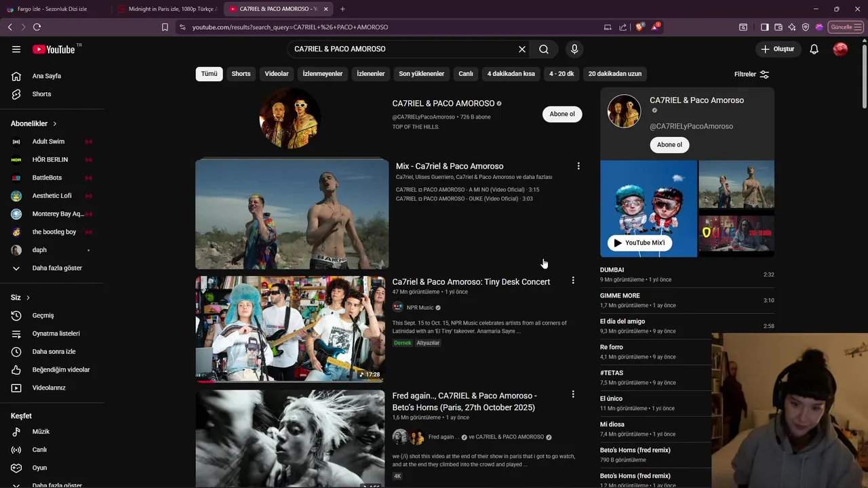Select the 20 dakikadan uzun chip

pyautogui.click(x=614, y=73)
